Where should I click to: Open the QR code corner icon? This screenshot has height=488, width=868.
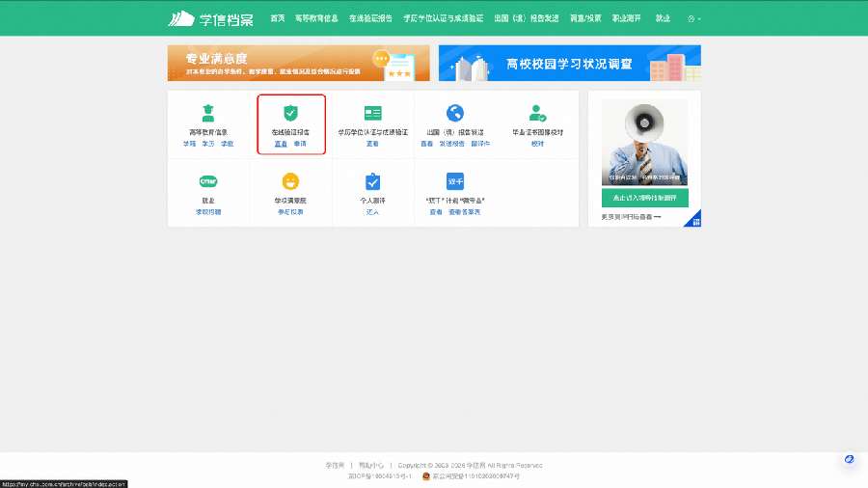tap(694, 220)
